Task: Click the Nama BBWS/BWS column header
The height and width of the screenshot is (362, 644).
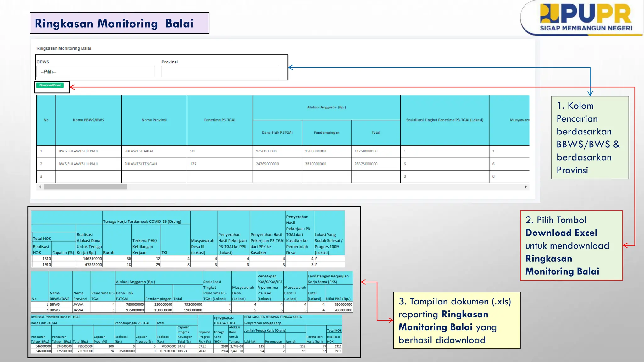Action: coord(88,120)
